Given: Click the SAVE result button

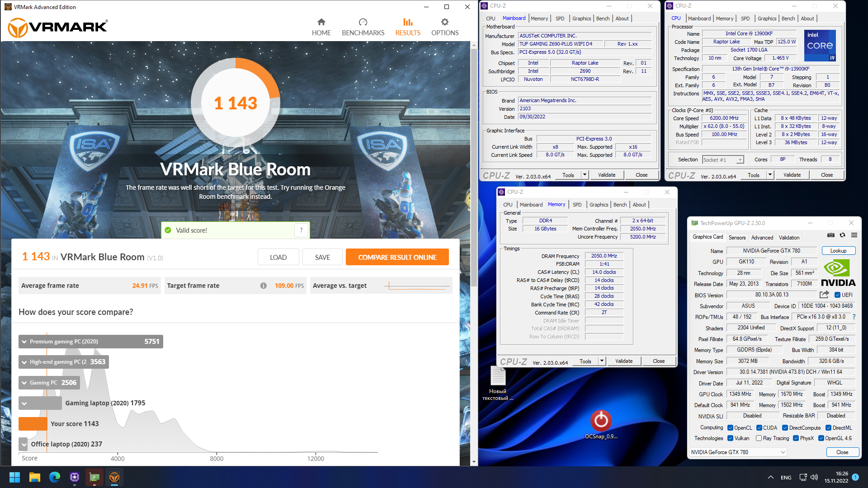Looking at the screenshot, I should [x=322, y=257].
